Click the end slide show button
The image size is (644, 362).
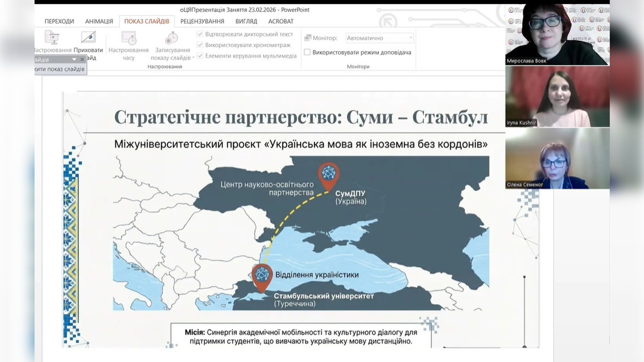(60, 69)
